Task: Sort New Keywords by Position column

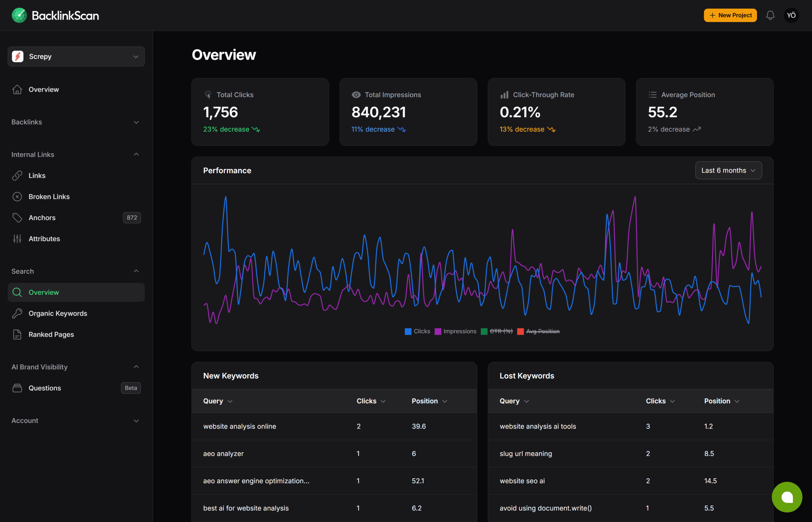Action: (x=429, y=401)
